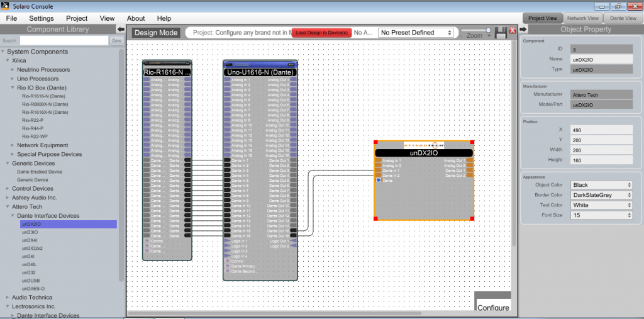Click the Logic In 1 triangle on Uno-U1616-N

click(x=227, y=241)
